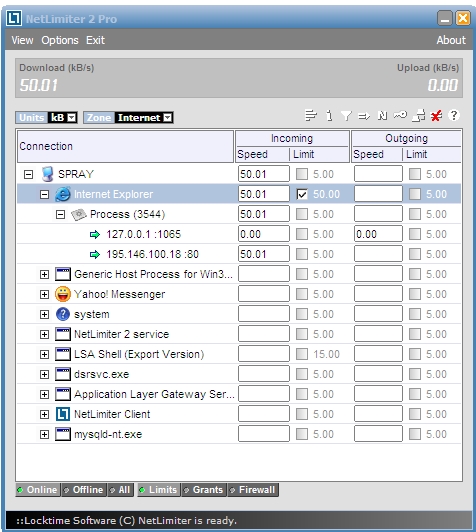Click the N toolbar icon
476x532 pixels.
point(382,116)
